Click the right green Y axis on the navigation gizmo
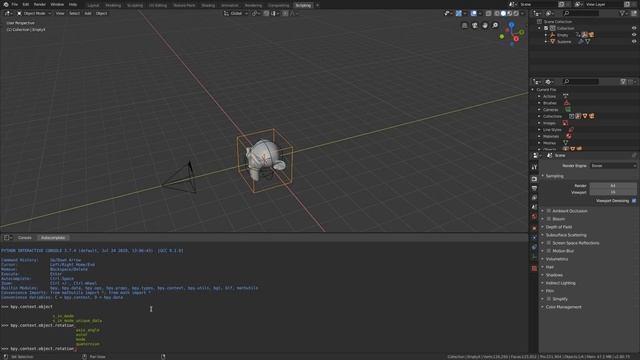The width and height of the screenshot is (640, 360). click(522, 31)
